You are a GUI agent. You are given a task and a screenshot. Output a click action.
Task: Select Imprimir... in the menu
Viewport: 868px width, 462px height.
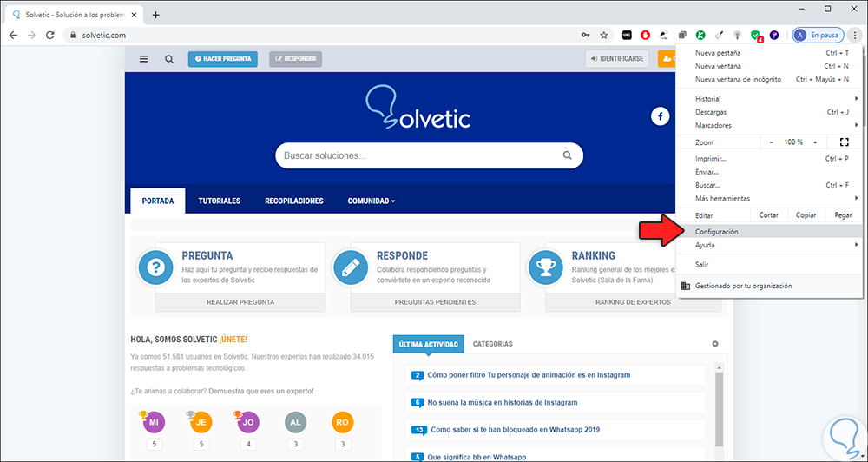769,158
